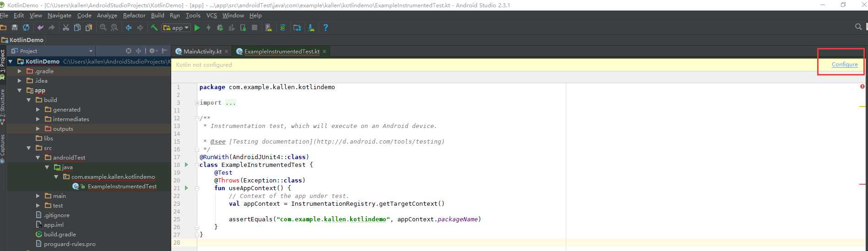
Task: Open the Refactor menu
Action: click(x=134, y=15)
